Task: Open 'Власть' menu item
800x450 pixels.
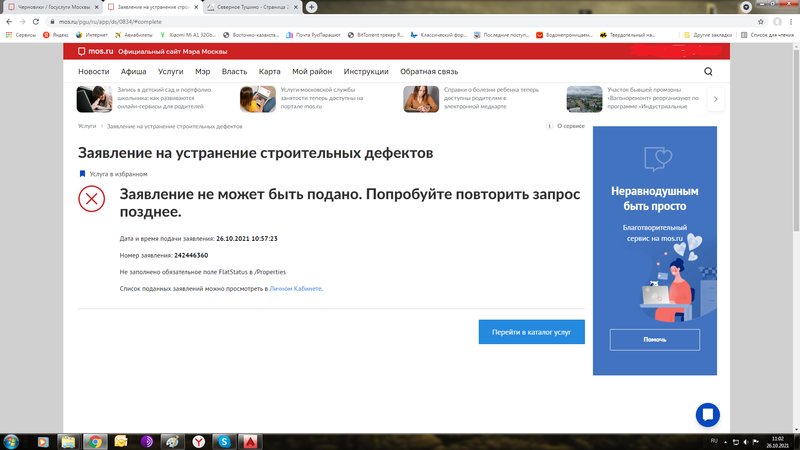Action: [x=234, y=71]
